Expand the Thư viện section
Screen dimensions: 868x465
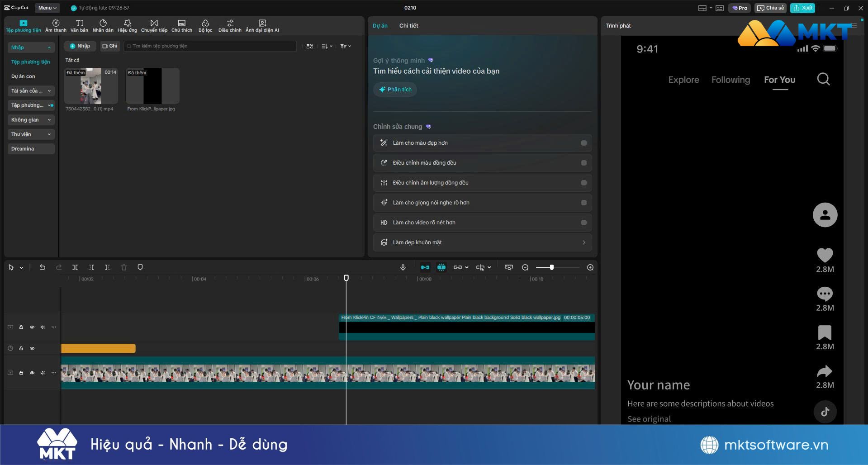(x=31, y=134)
